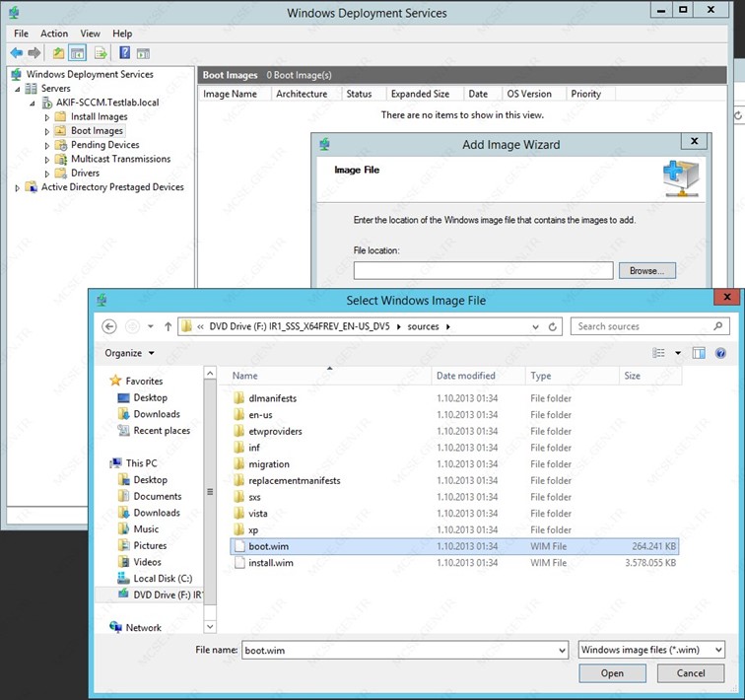745x700 pixels.
Task: Click the Open button
Action: 612,673
